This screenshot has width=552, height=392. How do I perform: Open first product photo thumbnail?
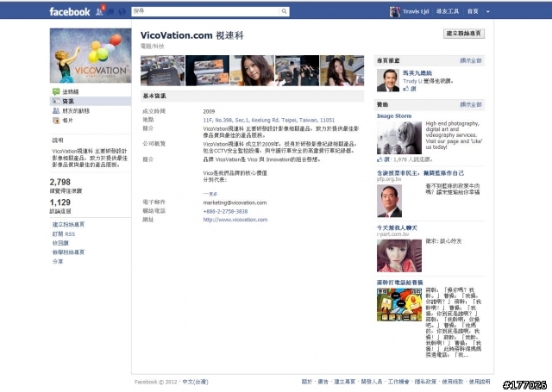click(162, 71)
